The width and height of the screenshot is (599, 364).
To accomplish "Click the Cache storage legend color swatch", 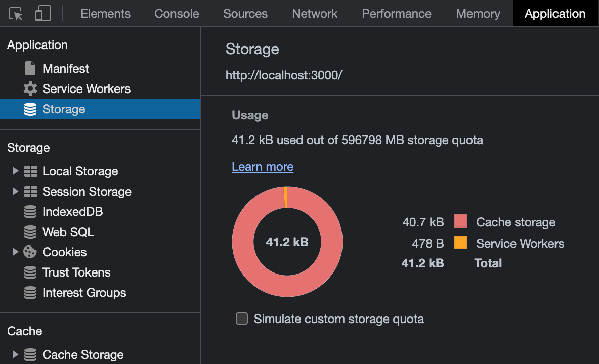I will (461, 222).
